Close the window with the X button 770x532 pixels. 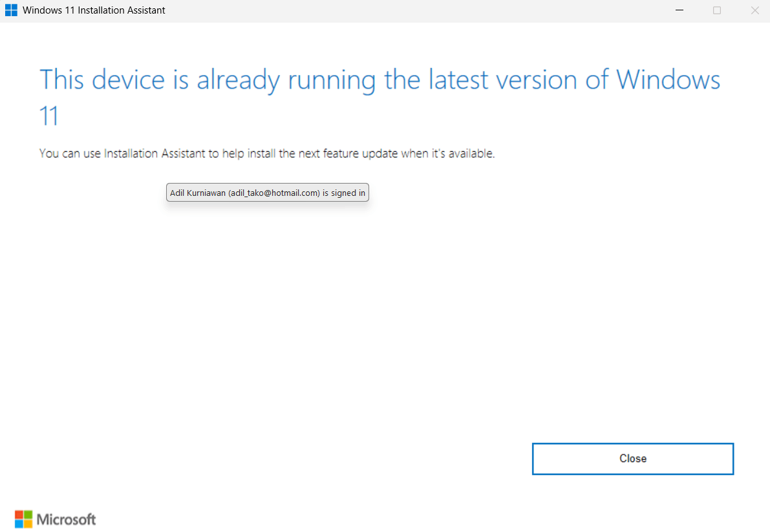point(754,10)
